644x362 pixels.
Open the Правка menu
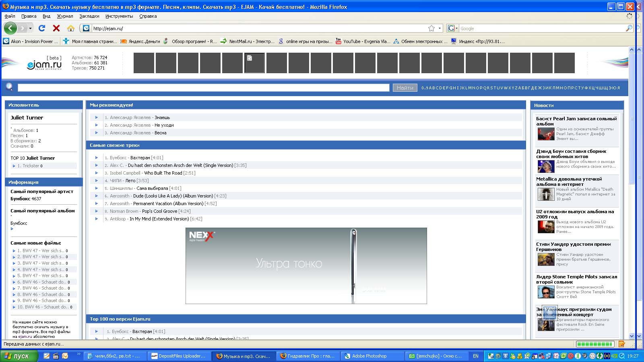(x=29, y=16)
